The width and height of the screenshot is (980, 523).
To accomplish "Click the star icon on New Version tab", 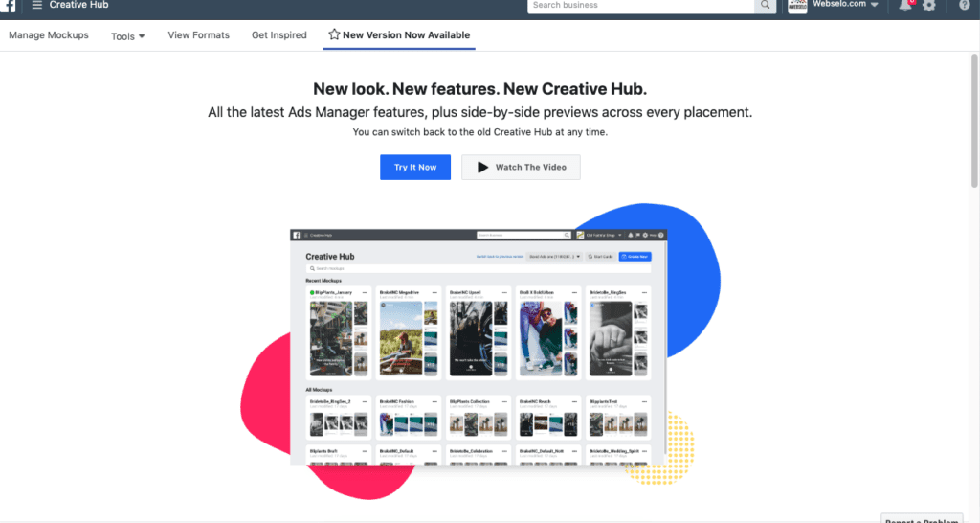I will click(x=334, y=34).
